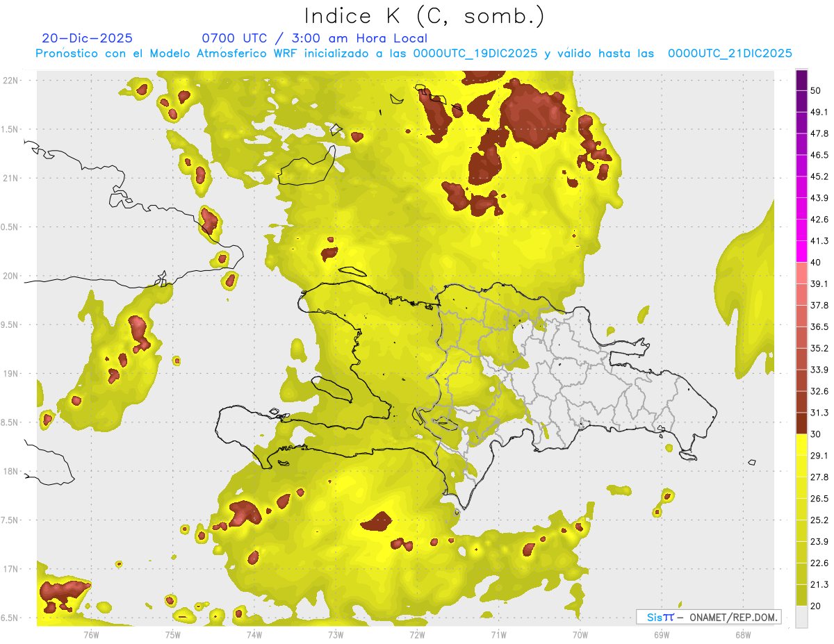Viewport: 834px width, 644px height.
Task: Pick the pink legend swatch between 39.1 and 40
Action: pyautogui.click(x=802, y=273)
